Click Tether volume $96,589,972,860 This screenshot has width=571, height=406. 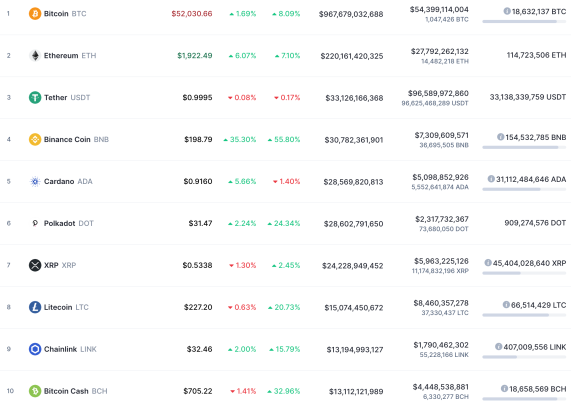coord(438,93)
